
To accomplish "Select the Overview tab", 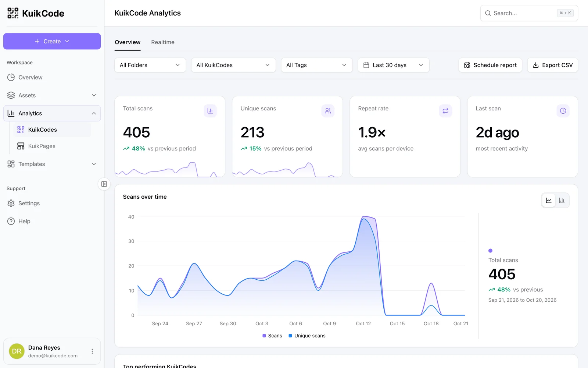I will pos(128,42).
